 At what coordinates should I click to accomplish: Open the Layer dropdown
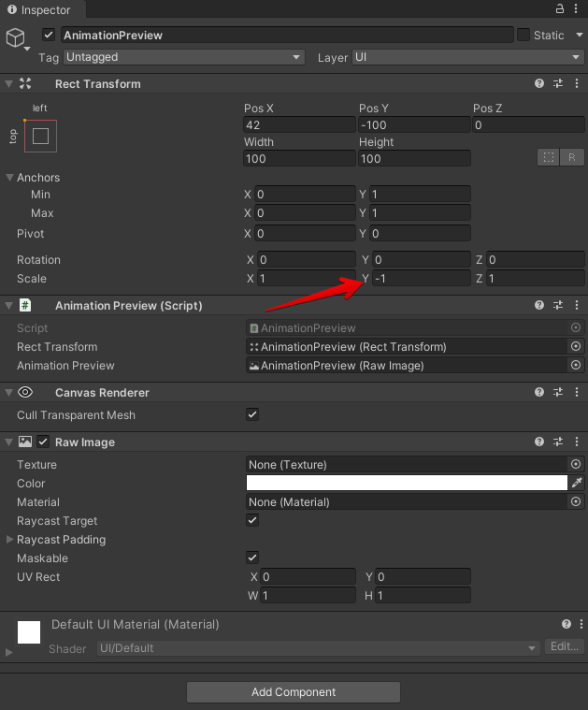pos(468,57)
